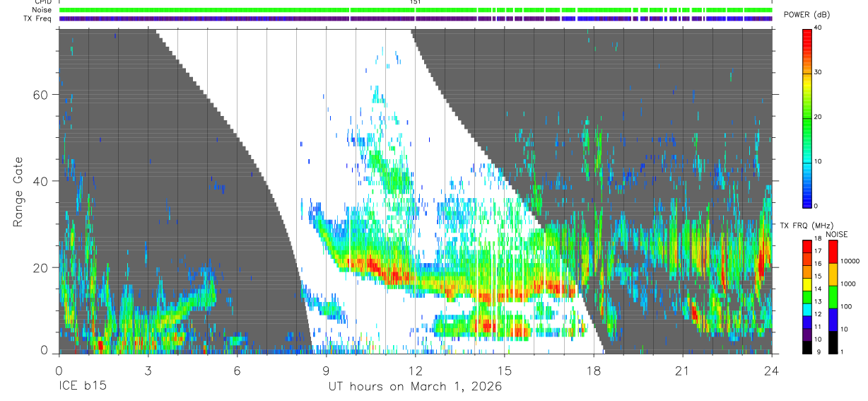The height and width of the screenshot is (401, 868).
Task: Click the red segment of NOISE color bar
Action: 833,251
